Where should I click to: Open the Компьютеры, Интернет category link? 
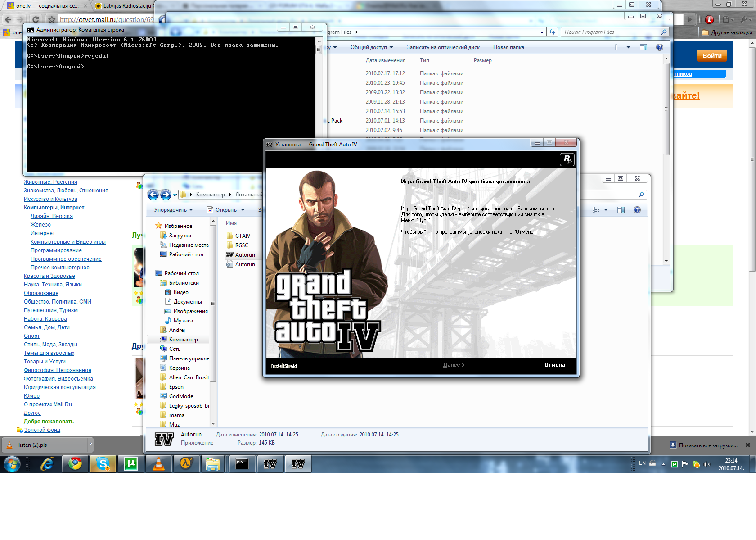(x=54, y=208)
